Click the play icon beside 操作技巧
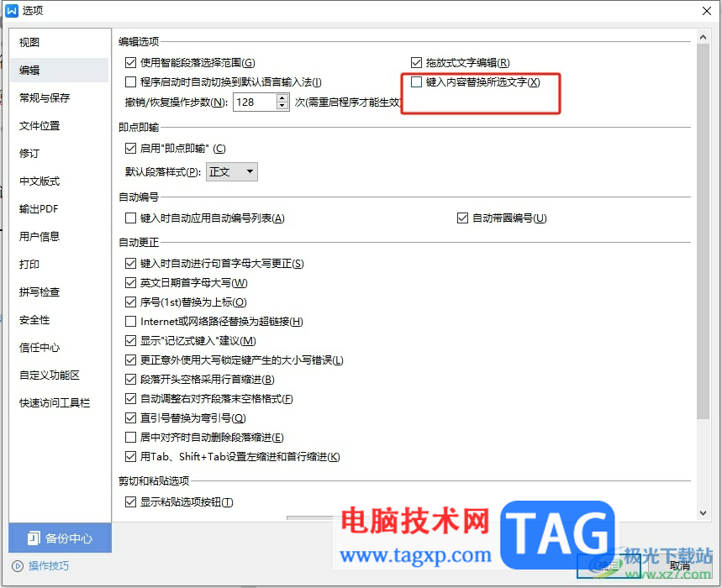Viewport: 722px width, 588px height. pos(18,566)
